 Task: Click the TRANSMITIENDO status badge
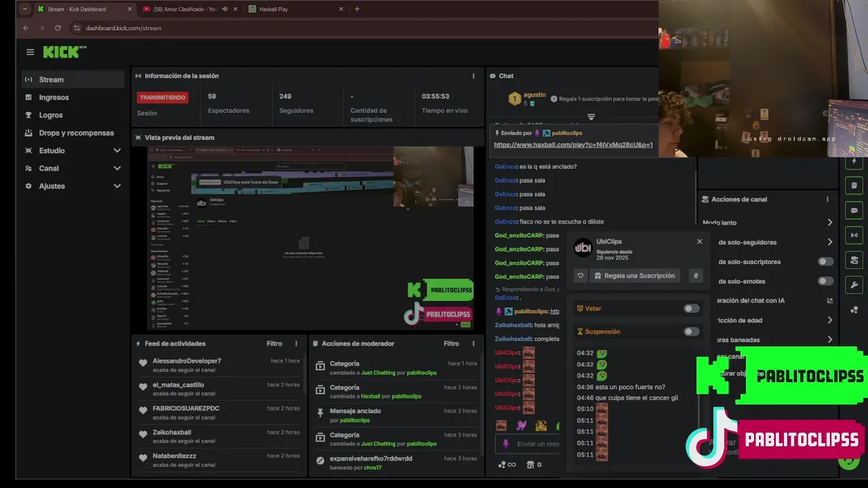(x=163, y=98)
